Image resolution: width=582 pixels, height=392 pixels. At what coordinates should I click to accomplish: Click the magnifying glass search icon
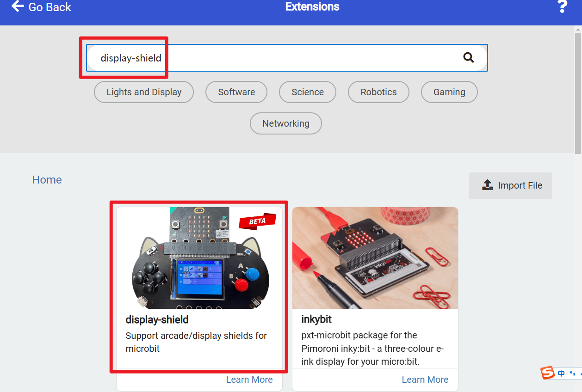tap(469, 58)
